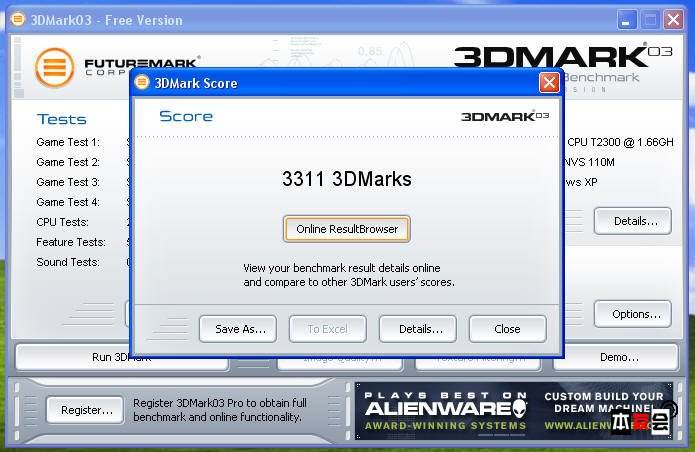The image size is (695, 452).
Task: Click 'Register 3DMark03 Pro to obtain full' text
Action: [220, 403]
